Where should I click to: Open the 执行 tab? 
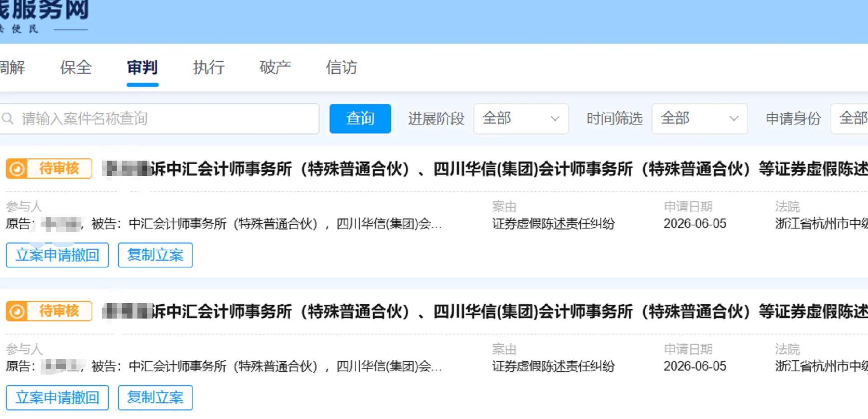[x=209, y=67]
